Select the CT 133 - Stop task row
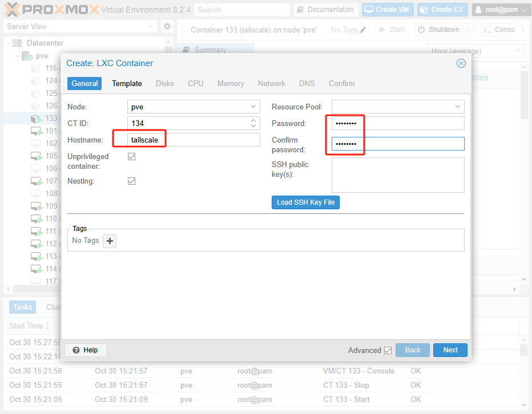532x414 pixels. click(261, 385)
